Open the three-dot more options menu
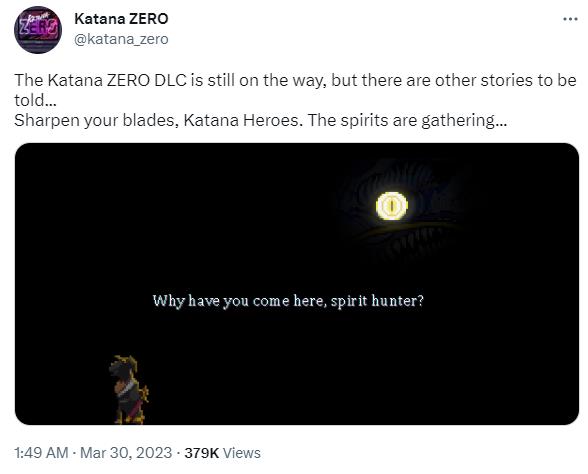This screenshot has width=588, height=474. pyautogui.click(x=570, y=19)
